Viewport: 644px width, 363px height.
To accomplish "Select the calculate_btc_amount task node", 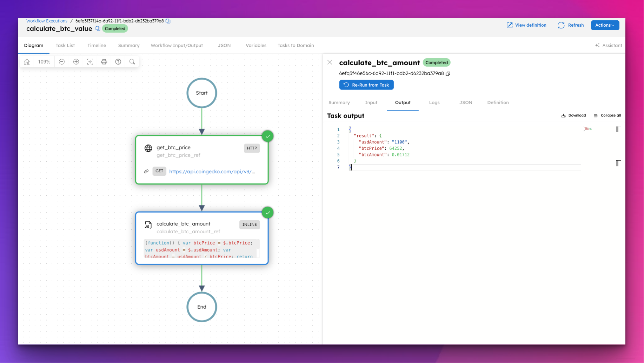I will (x=202, y=238).
